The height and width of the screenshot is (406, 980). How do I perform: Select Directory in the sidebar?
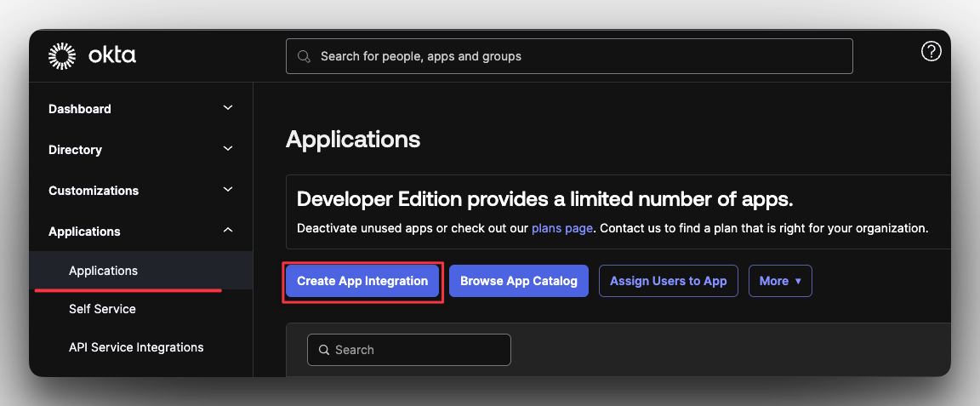click(x=75, y=150)
